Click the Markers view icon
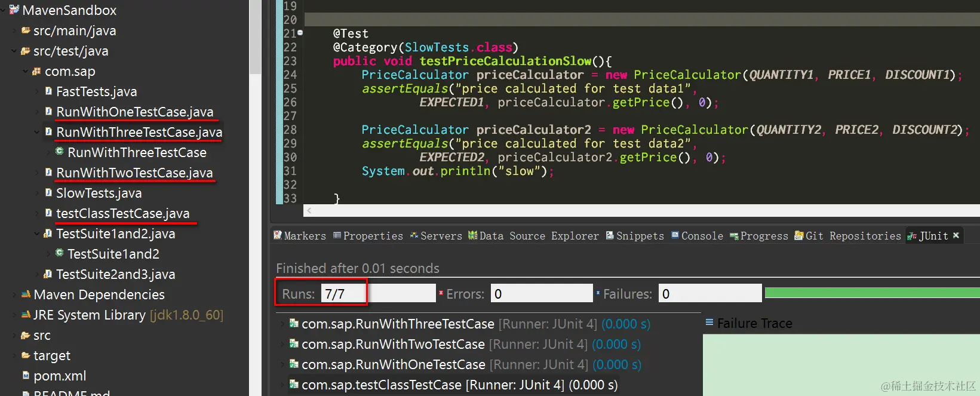The width and height of the screenshot is (980, 396). 278,235
